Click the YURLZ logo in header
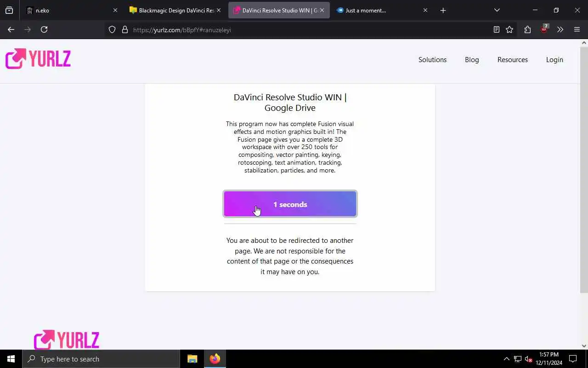 point(38,59)
